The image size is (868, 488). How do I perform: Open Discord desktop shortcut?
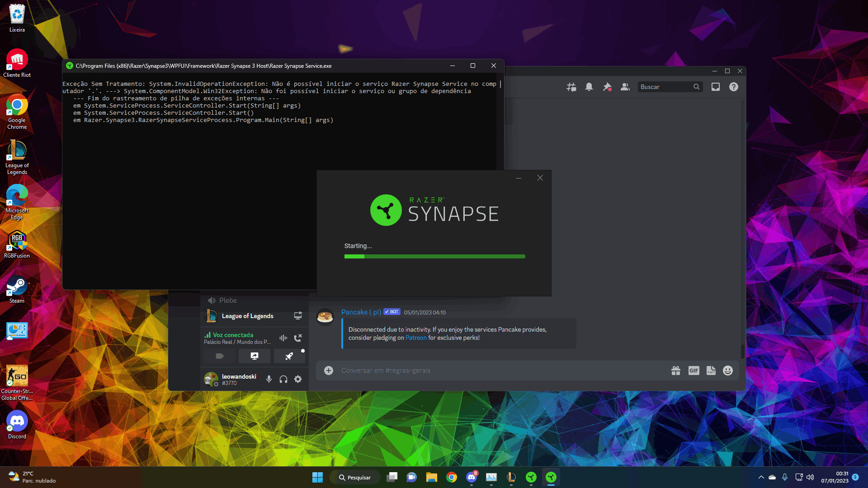pos(17,425)
